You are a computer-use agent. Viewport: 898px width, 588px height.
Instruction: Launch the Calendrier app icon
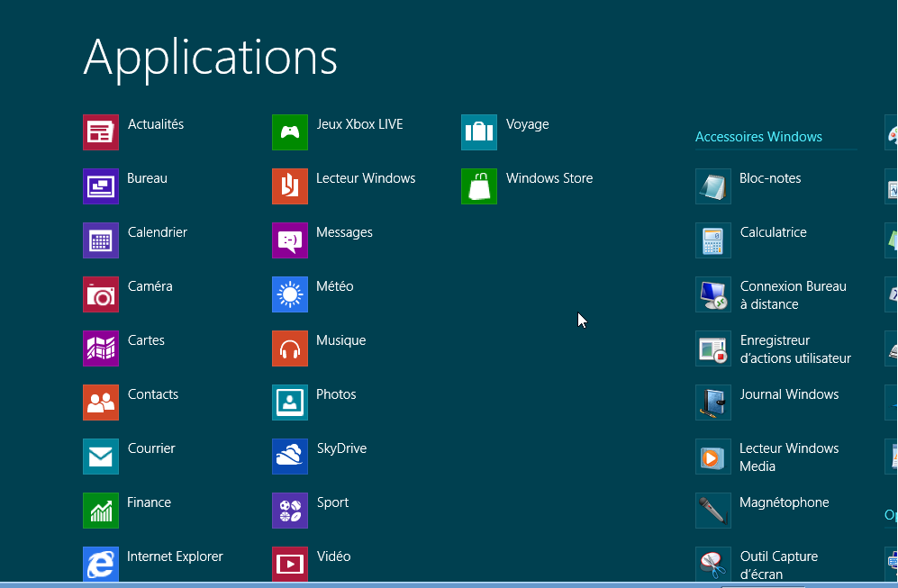click(100, 240)
